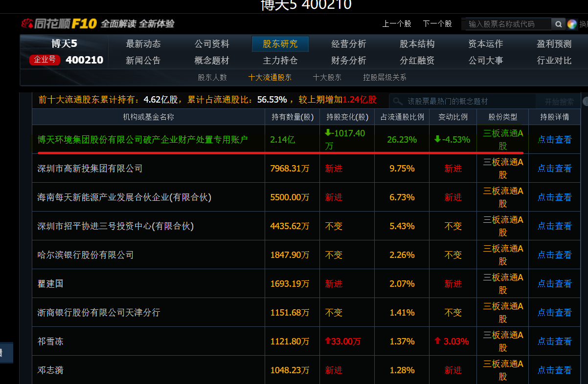Go to 下一个股 (next stock)
This screenshot has height=384, width=588.
point(437,24)
